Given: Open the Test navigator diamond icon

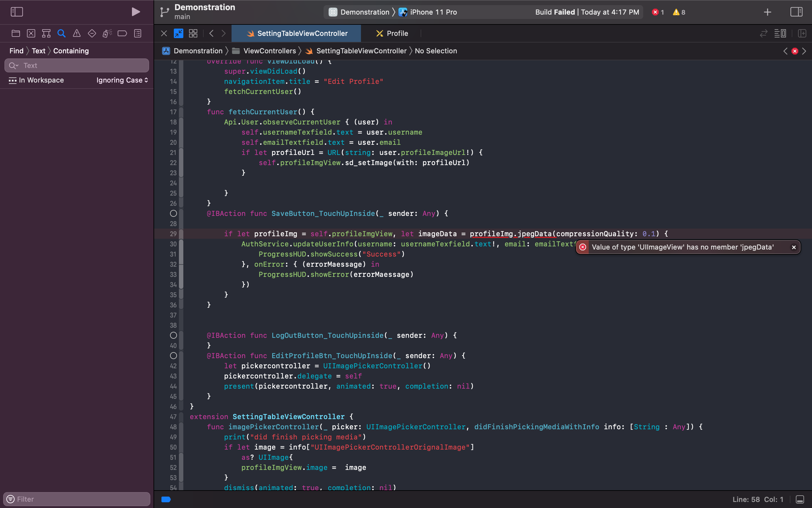Looking at the screenshot, I should pyautogui.click(x=92, y=33).
